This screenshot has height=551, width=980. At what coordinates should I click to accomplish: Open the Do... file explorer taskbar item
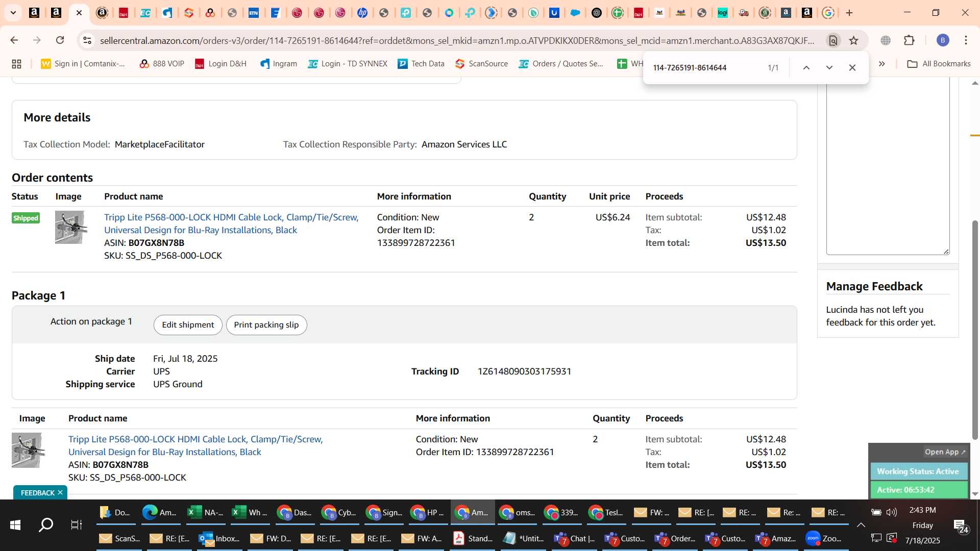pyautogui.click(x=115, y=512)
